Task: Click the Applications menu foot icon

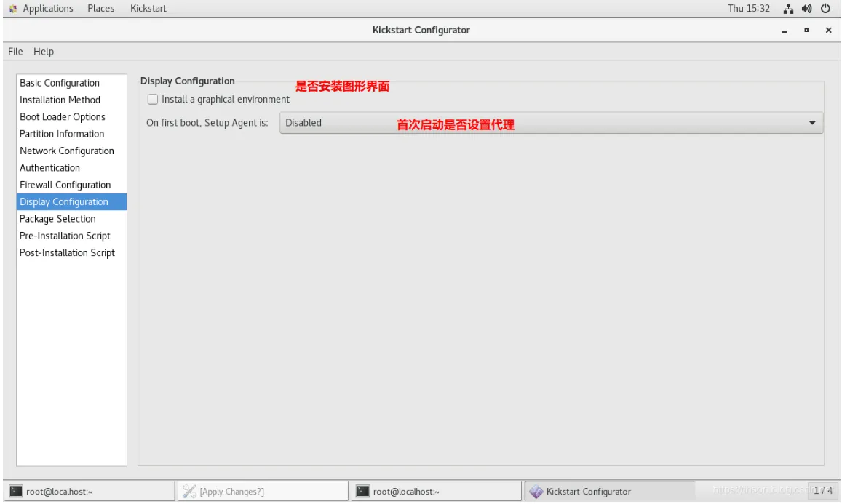Action: point(13,9)
